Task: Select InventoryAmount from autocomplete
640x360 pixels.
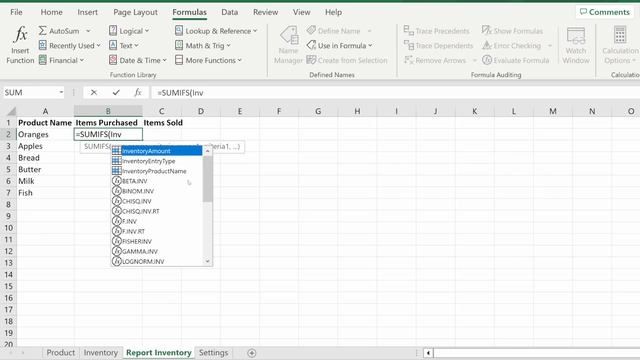Action: point(157,151)
